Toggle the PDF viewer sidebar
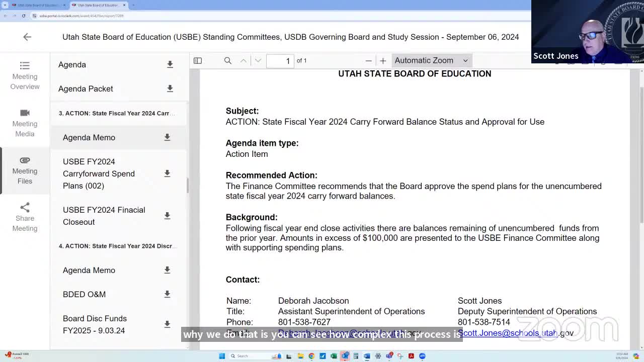644x362 pixels. [x=198, y=60]
